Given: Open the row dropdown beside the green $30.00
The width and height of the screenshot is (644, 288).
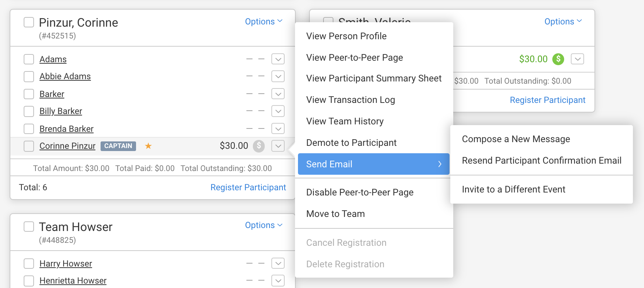Looking at the screenshot, I should (577, 59).
